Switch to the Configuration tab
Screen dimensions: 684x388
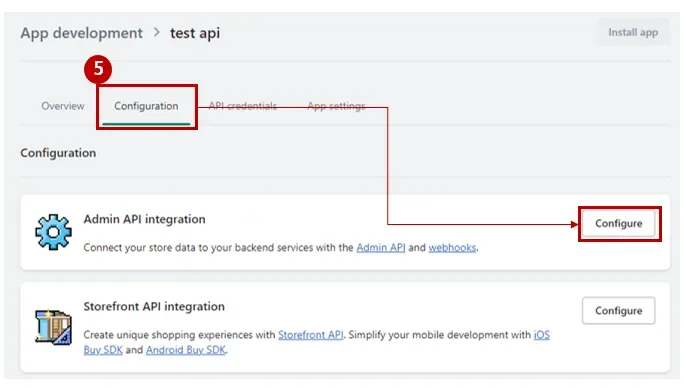click(146, 106)
